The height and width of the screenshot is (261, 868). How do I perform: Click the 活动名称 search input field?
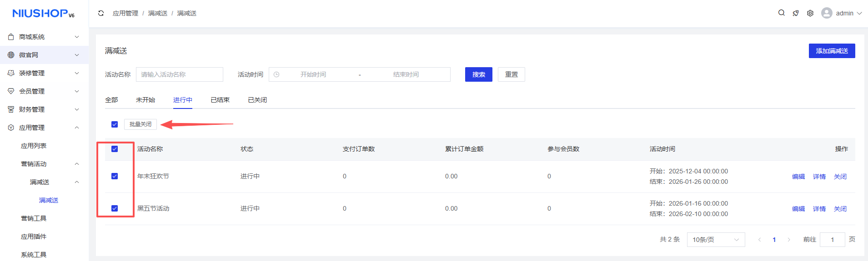point(179,74)
